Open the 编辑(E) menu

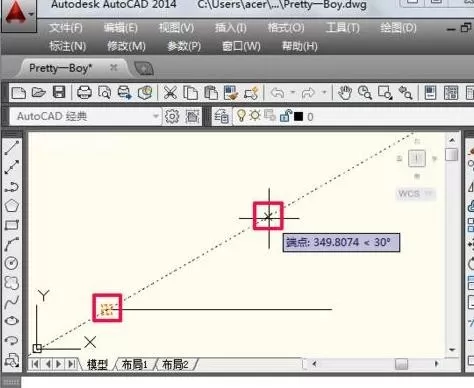click(x=121, y=28)
